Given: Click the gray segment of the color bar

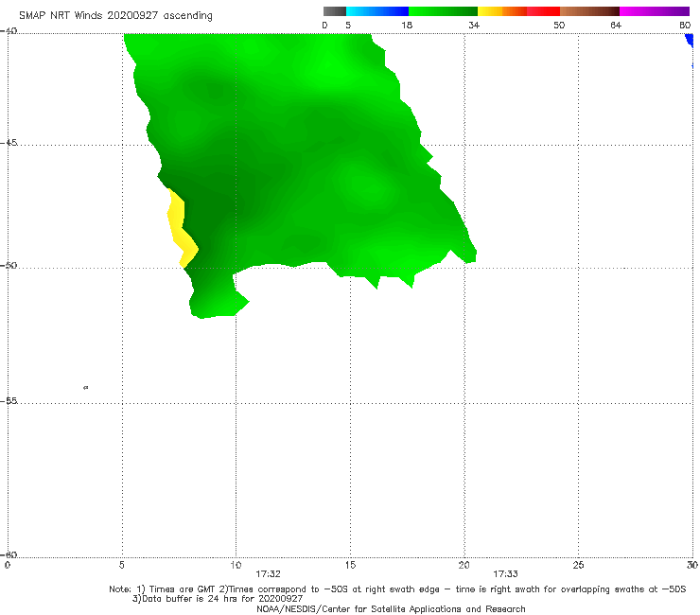Looking at the screenshot, I should [335, 11].
